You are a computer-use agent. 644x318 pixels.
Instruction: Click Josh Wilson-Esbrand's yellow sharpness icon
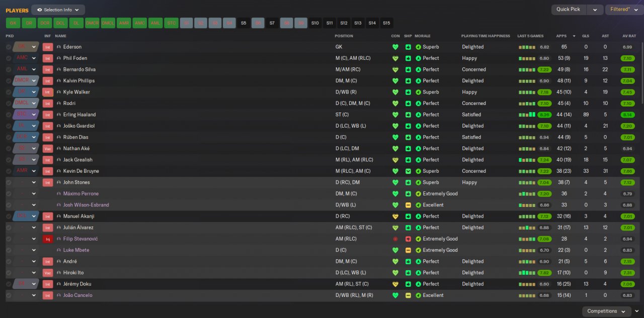coord(408,205)
